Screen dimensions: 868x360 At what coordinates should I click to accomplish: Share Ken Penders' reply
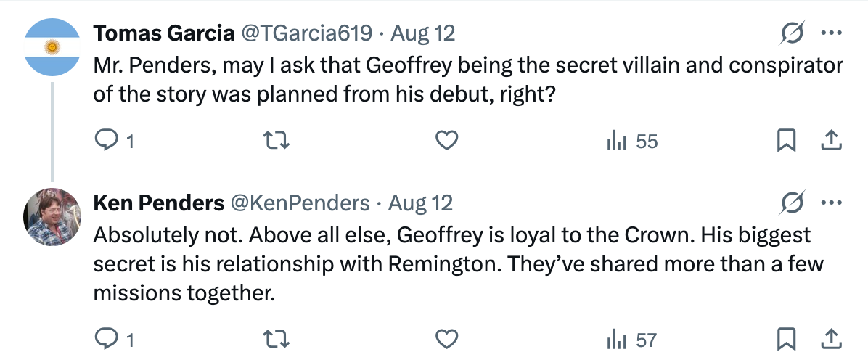831,339
